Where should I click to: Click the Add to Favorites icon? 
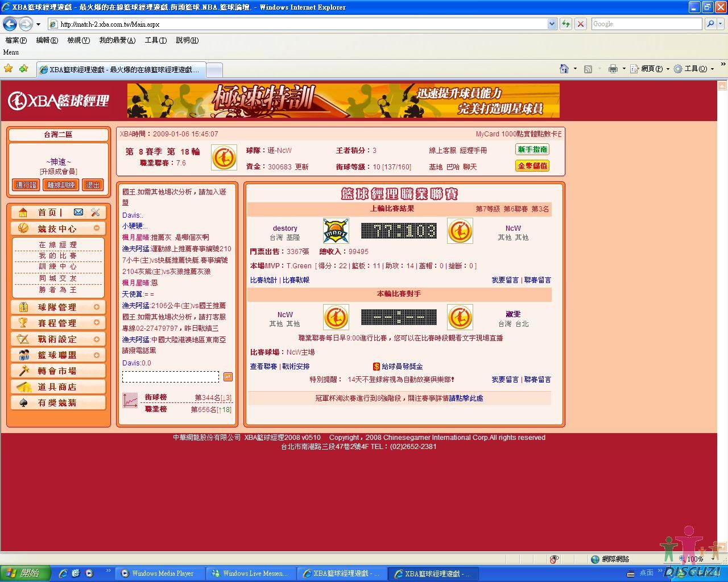point(23,69)
